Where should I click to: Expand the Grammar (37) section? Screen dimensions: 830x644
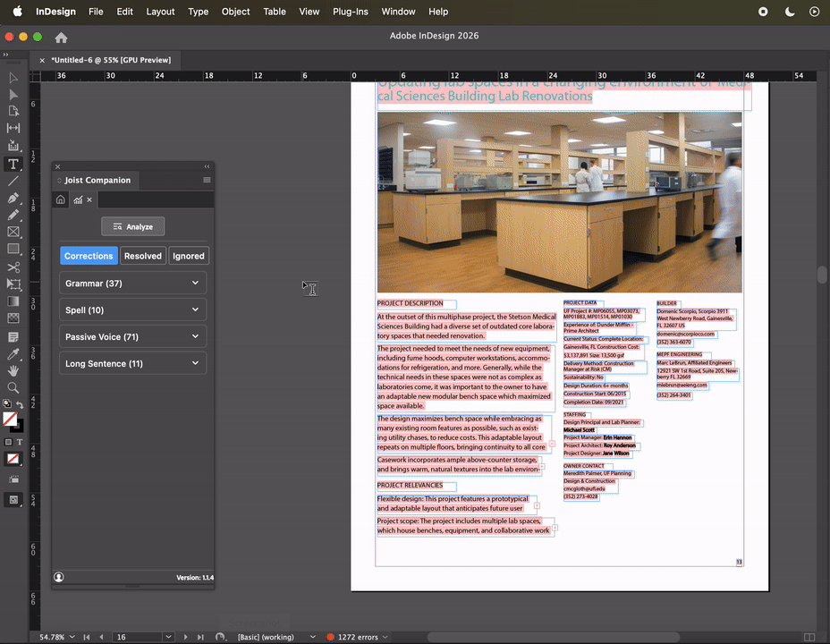coord(133,284)
